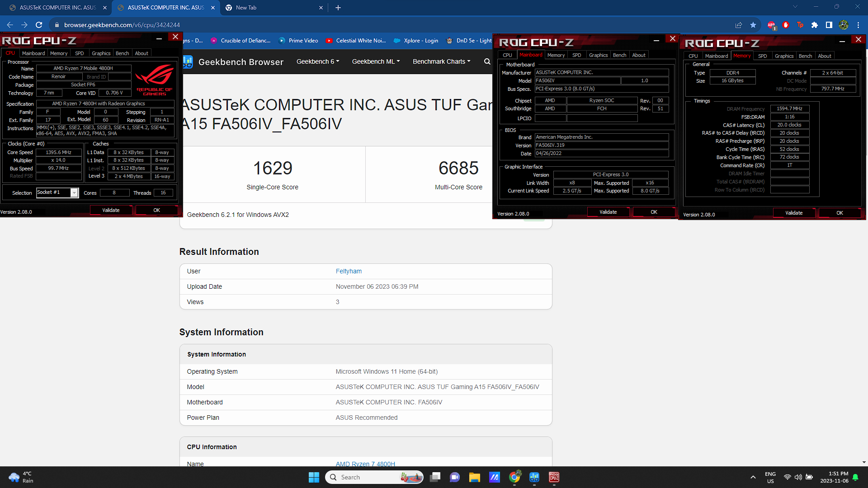Click OK in the right CPU-Z window
Image resolution: width=868 pixels, height=488 pixels.
(840, 213)
